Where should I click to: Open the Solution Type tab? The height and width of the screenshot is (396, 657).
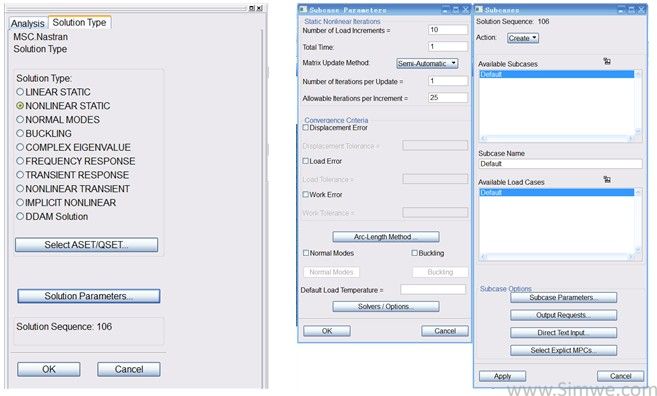tap(79, 23)
